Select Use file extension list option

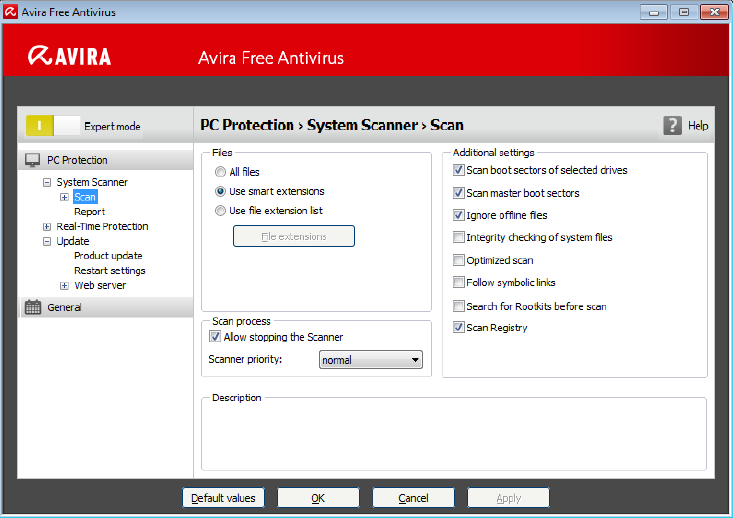click(220, 211)
